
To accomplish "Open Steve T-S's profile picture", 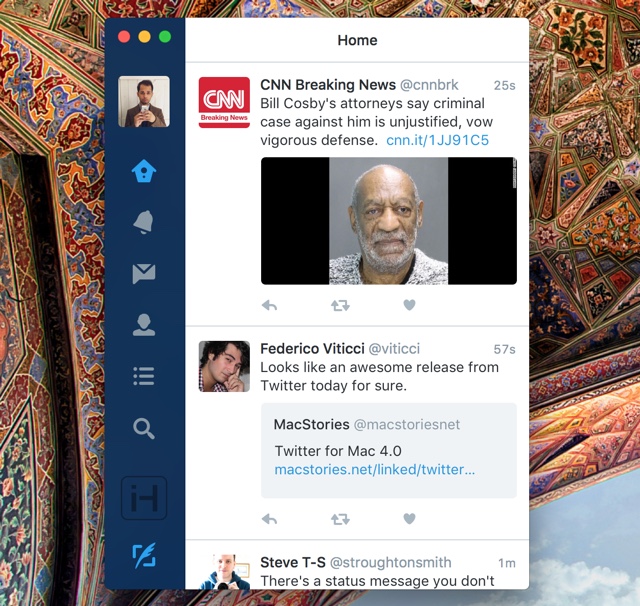I will [224, 571].
